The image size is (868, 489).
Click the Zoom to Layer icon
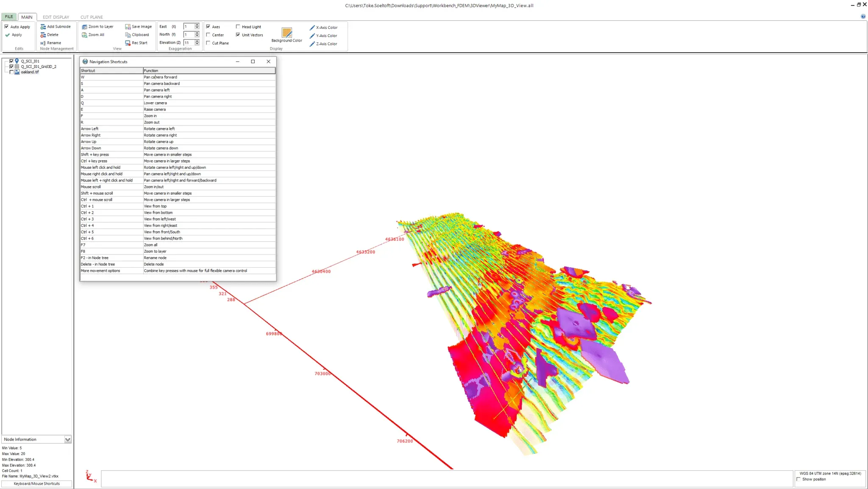[84, 27]
